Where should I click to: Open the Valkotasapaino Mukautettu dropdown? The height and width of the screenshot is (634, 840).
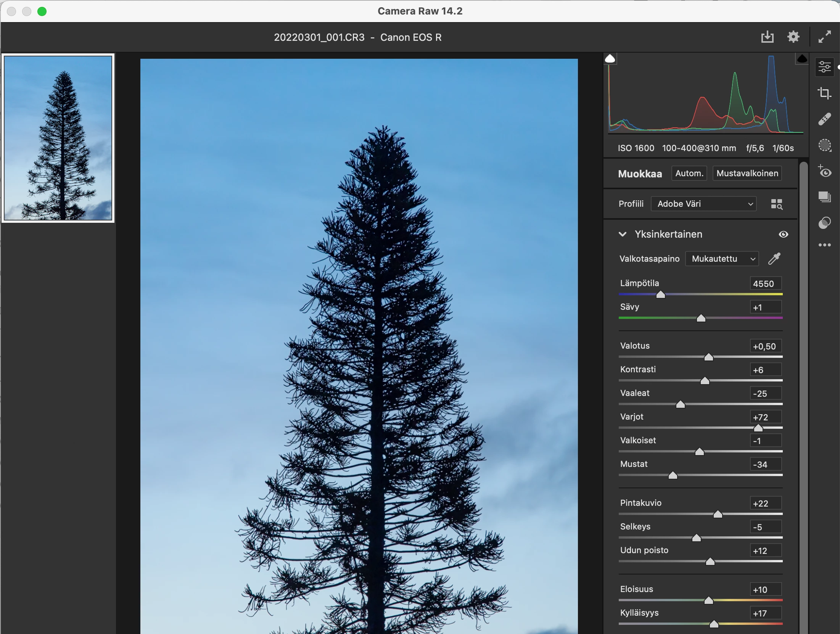[x=722, y=259]
